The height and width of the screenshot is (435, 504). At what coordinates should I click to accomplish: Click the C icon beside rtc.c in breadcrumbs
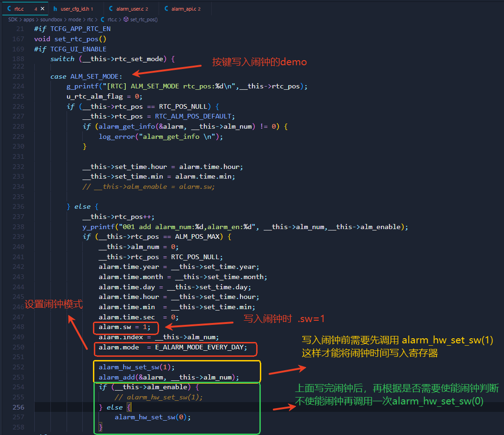click(x=103, y=19)
